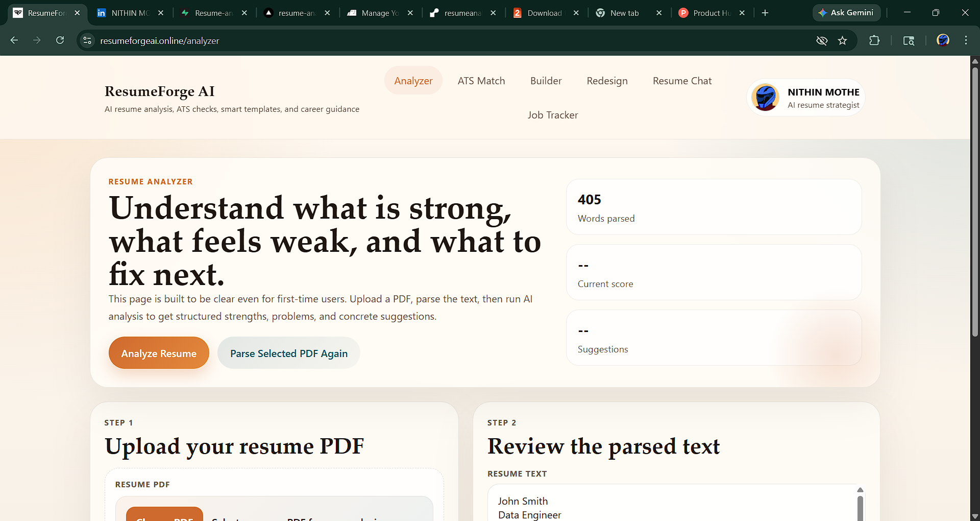Open the Extensions puzzle icon
The height and width of the screenshot is (521, 980).
(x=874, y=40)
